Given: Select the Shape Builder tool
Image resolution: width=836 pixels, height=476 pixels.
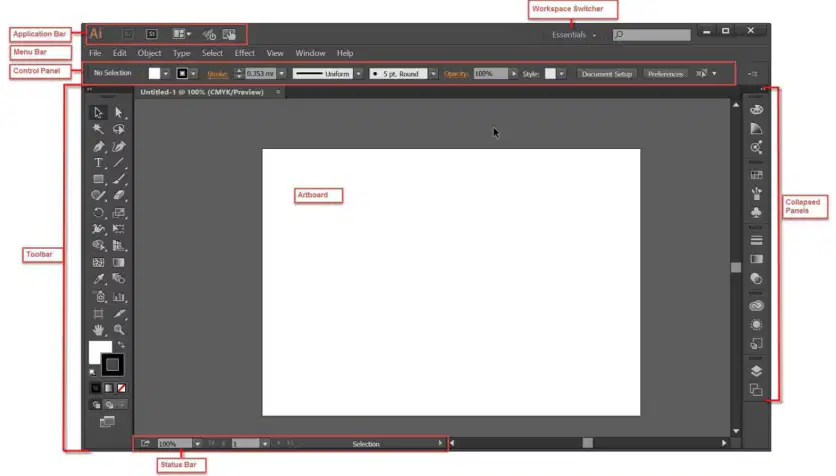Looking at the screenshot, I should [x=98, y=245].
